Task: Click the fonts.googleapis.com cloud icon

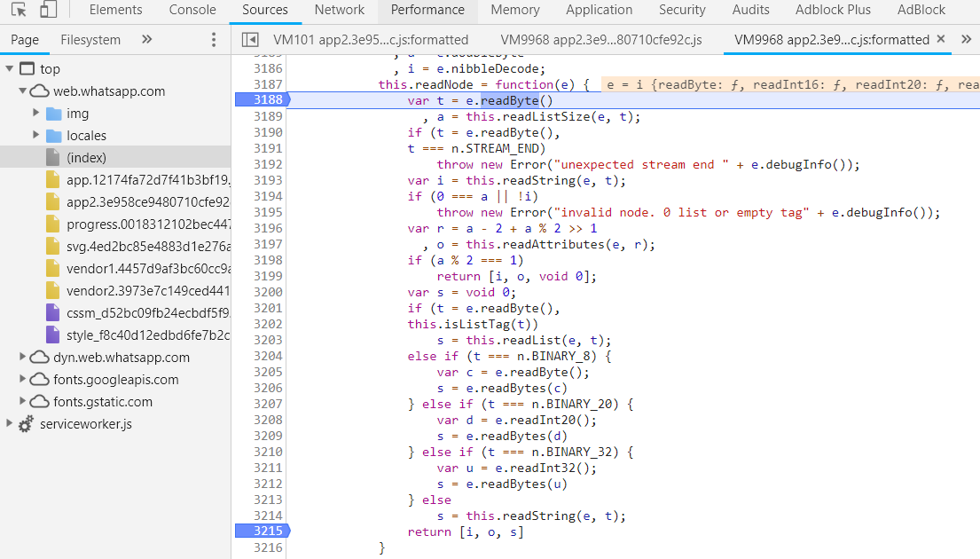Action: tap(39, 380)
